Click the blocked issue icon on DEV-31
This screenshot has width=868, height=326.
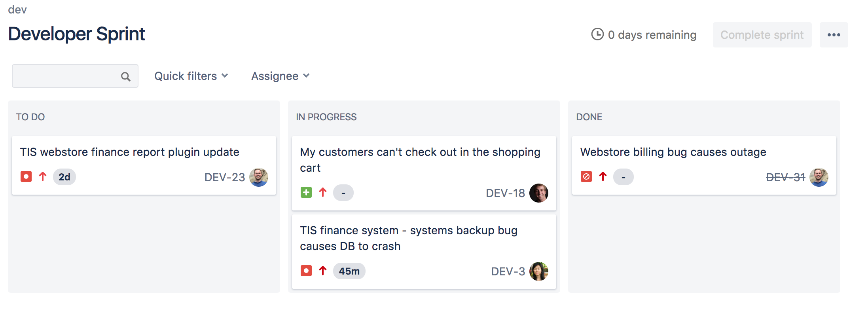[x=586, y=176]
